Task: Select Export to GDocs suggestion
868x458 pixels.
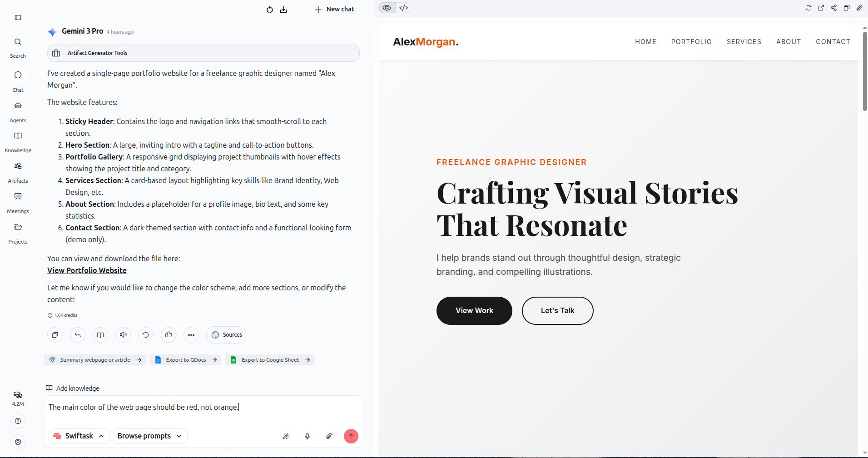Action: (x=185, y=360)
